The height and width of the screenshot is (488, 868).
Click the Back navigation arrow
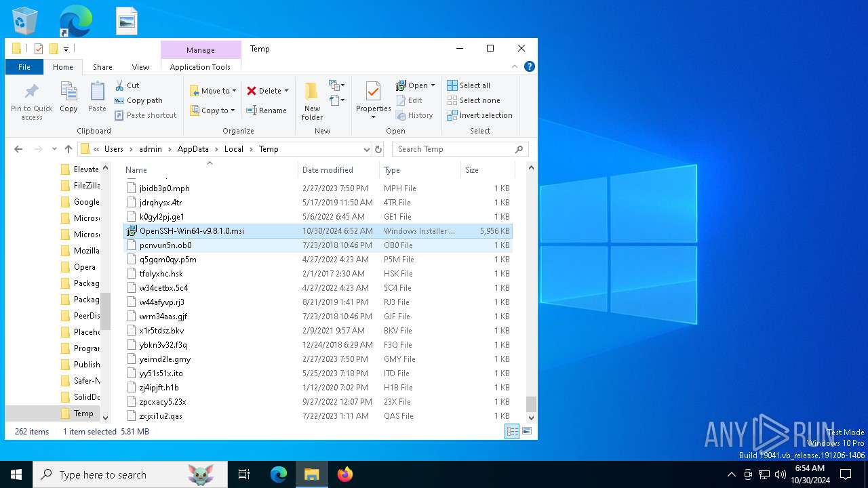point(18,149)
